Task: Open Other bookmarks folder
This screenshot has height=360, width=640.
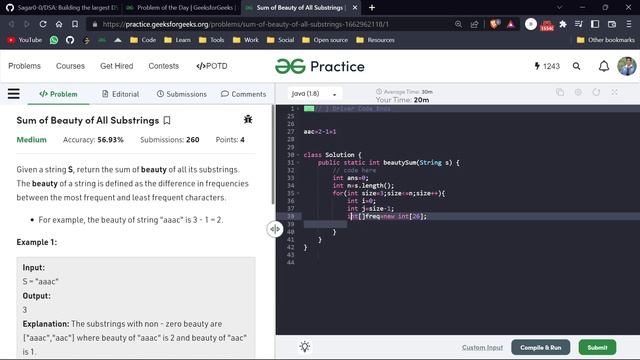Action: click(x=606, y=40)
